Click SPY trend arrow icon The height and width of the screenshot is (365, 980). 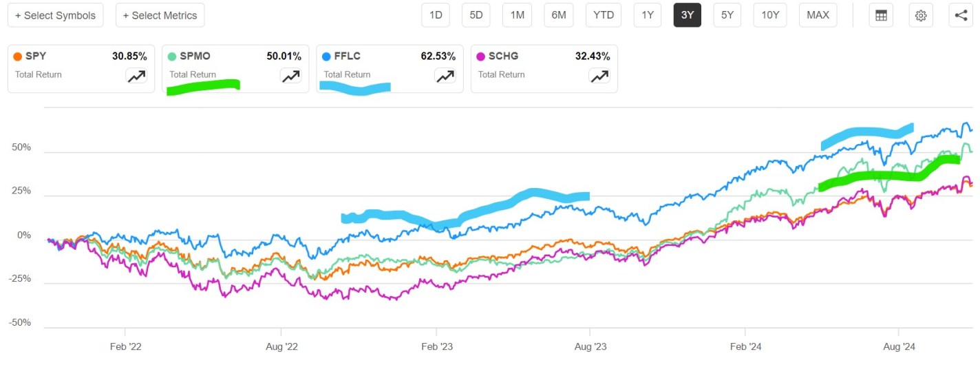coord(136,76)
